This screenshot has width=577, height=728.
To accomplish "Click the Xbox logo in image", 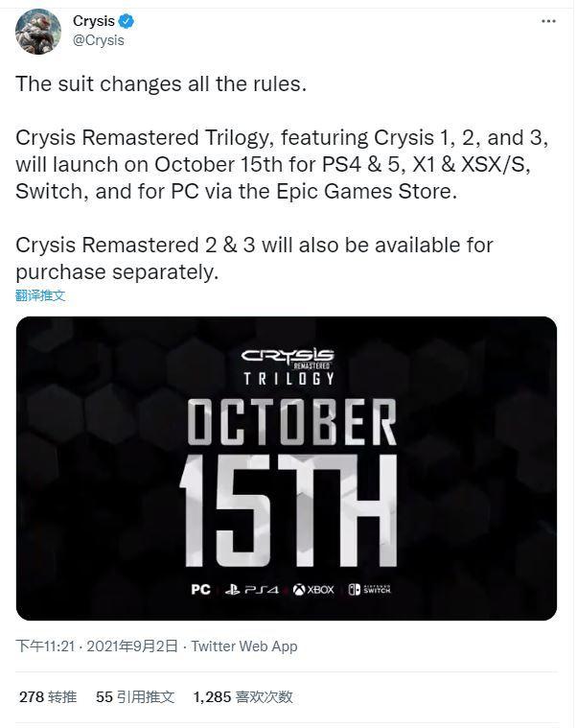I will point(313,590).
